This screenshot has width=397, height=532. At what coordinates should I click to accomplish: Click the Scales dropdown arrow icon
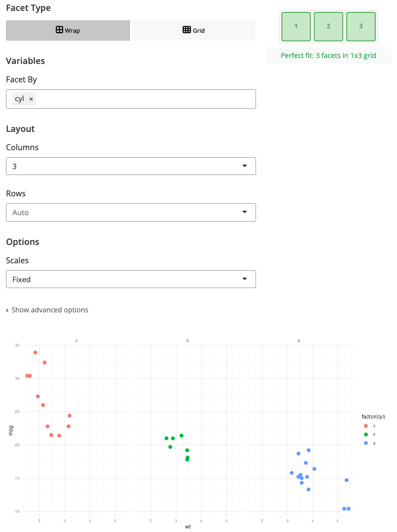[x=245, y=279]
